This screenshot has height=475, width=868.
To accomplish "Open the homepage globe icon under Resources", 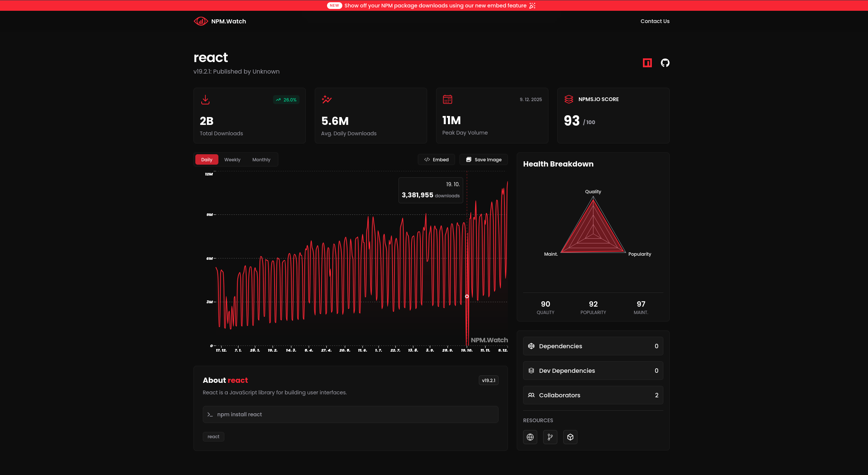I will 530,437.
